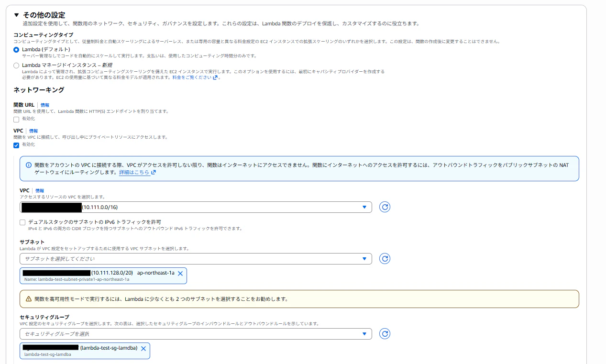The height and width of the screenshot is (364, 606).
Task: Select Lambda マネージドインスタンス option
Action: point(16,65)
